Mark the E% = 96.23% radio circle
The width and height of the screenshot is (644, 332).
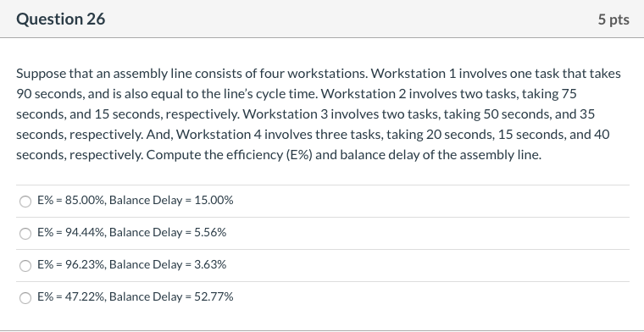25,266
